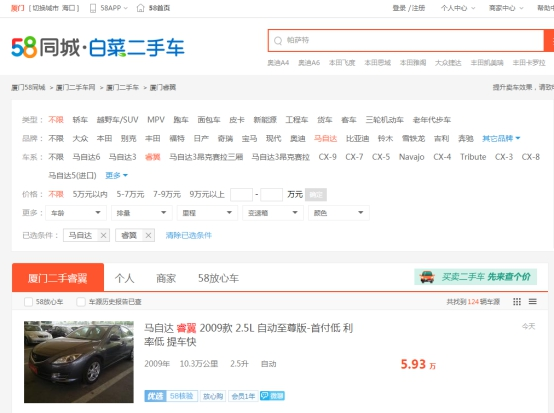Click the 58APP phone icon
This screenshot has height=413, width=554.
[93, 8]
